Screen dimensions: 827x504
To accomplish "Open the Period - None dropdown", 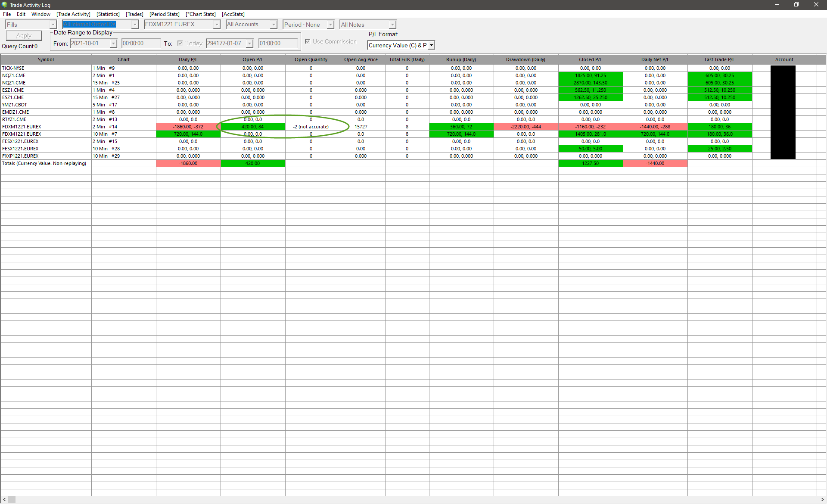I will 330,25.
